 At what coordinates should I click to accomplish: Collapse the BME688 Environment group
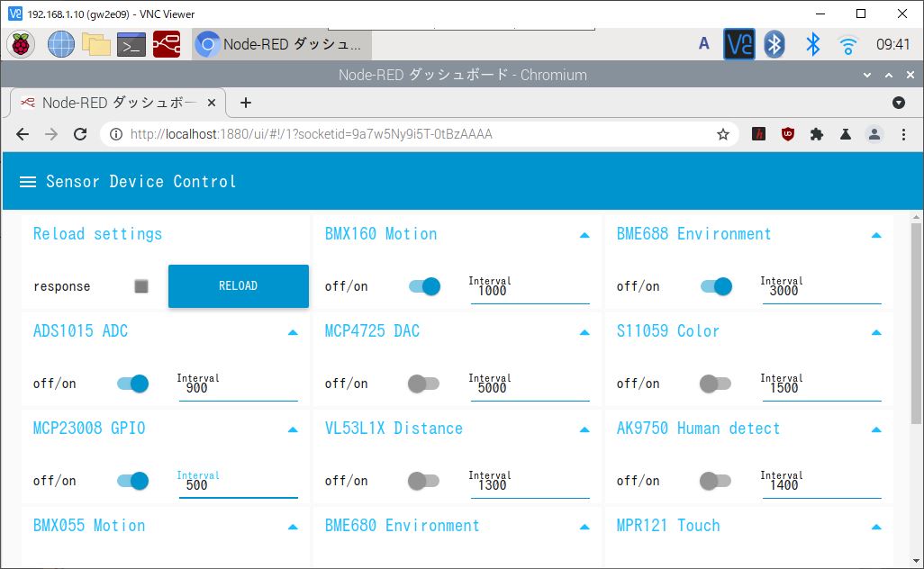click(x=876, y=235)
